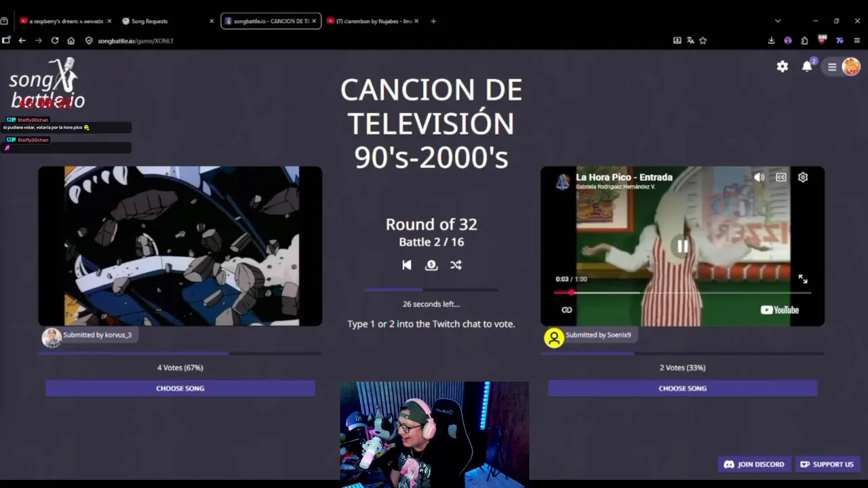Screen dimensions: 868x488
Task: Open the songbattle hamburger menu
Action: tap(832, 66)
